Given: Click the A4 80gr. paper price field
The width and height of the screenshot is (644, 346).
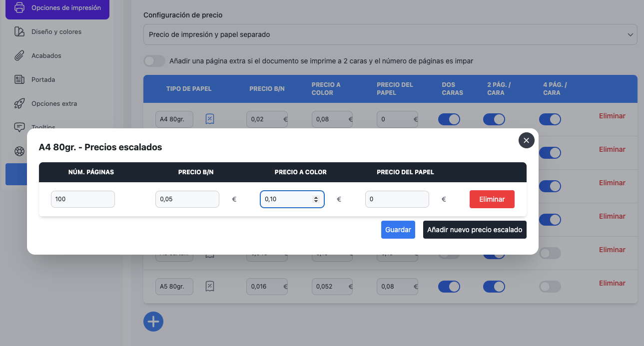Looking at the screenshot, I should pos(397,119).
